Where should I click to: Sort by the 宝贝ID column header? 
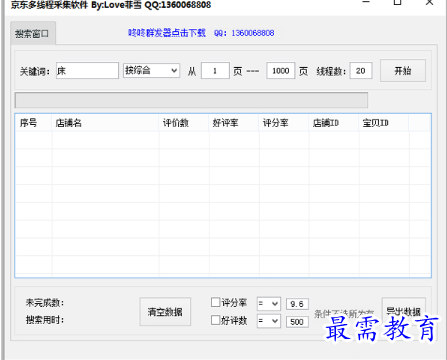click(383, 123)
